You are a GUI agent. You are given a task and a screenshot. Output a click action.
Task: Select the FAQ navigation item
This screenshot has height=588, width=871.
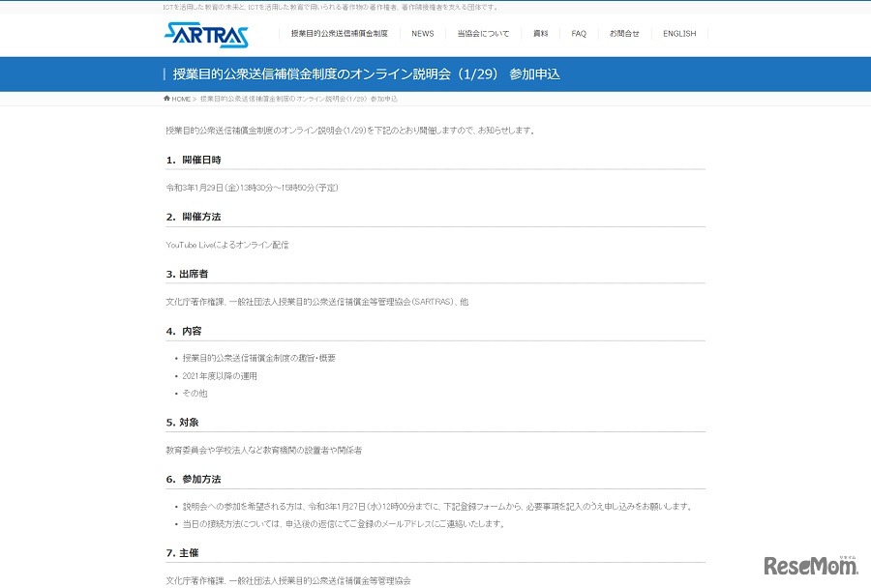coord(578,34)
